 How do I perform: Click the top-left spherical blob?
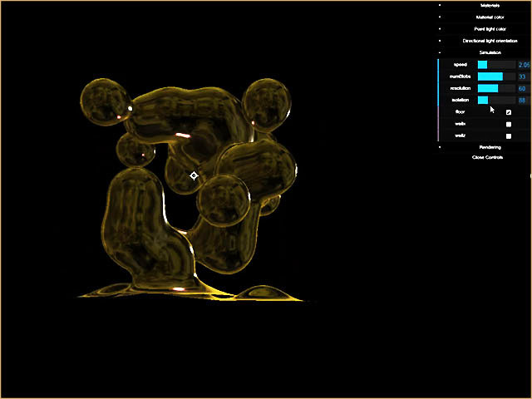click(x=105, y=101)
